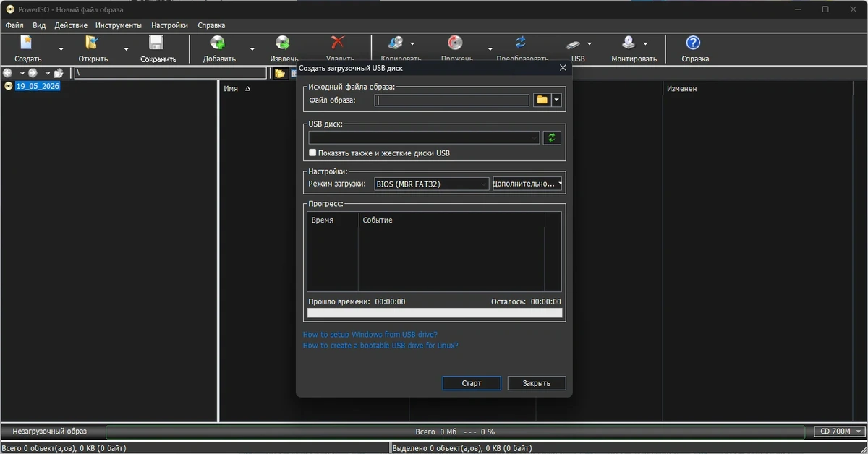This screenshot has width=868, height=454.
Task: Click the Преобразовать (convert) blue arrows icon
Action: 521,43
